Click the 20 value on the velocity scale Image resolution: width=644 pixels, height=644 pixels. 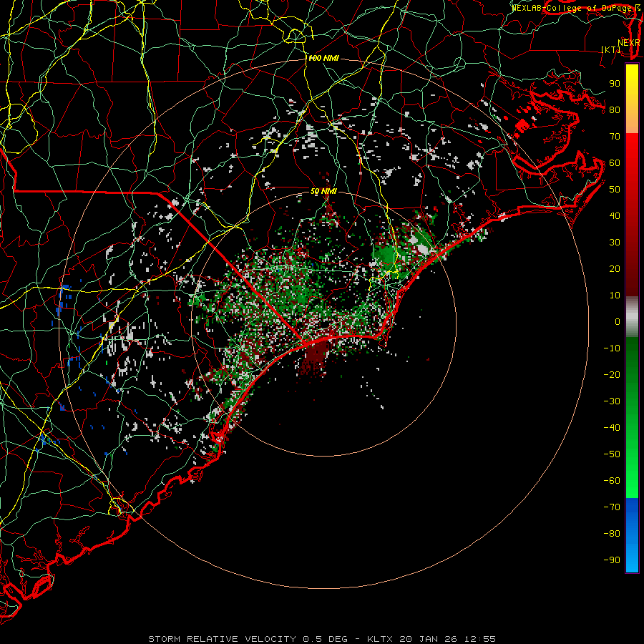pos(615,268)
